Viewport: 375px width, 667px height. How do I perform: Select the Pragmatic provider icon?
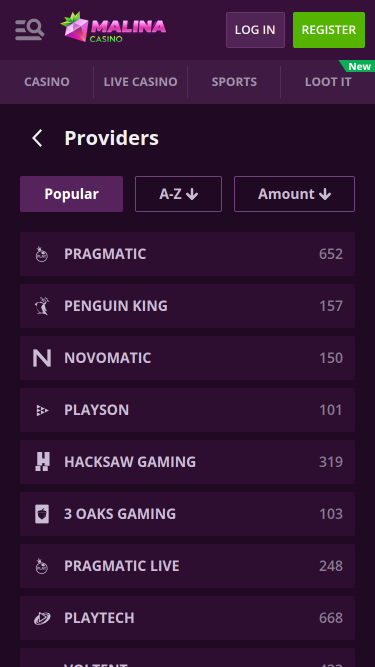coord(42,254)
